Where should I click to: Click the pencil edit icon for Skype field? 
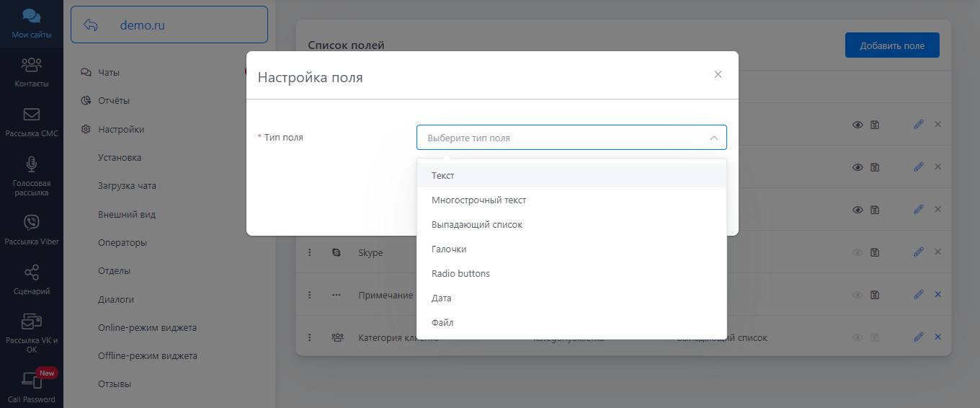918,252
